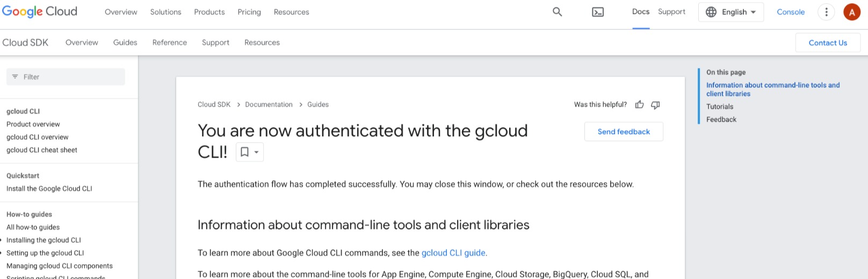This screenshot has width=868, height=279.
Task: Click the gcloud CLI sidebar heading
Action: [23, 112]
